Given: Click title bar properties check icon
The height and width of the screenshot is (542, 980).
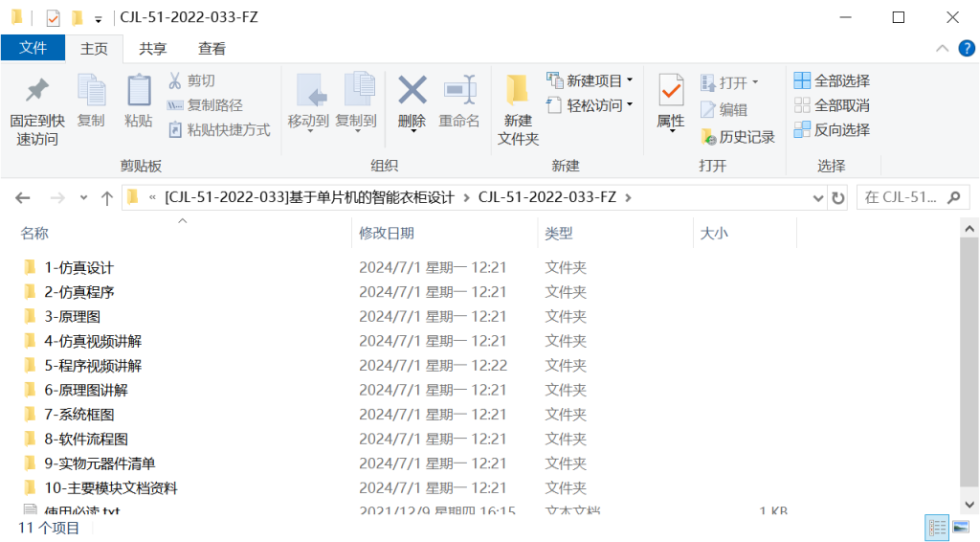Looking at the screenshot, I should click(54, 18).
